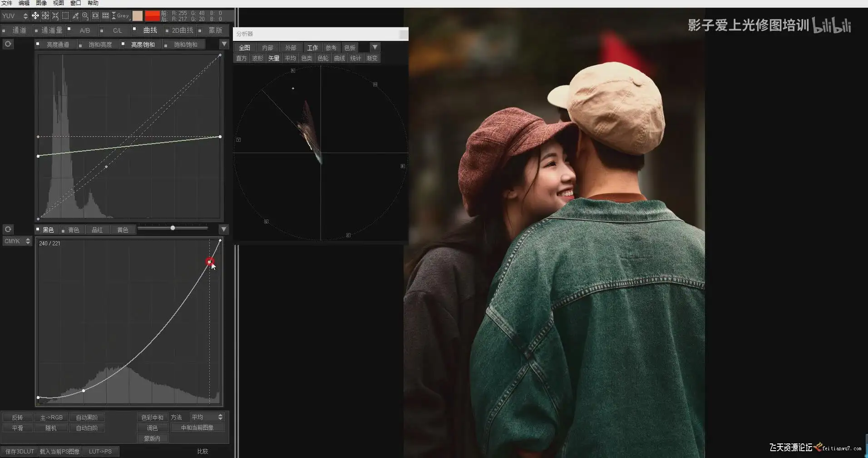Image resolution: width=868 pixels, height=458 pixels.
Task: Expand the analyzer panel options arrow
Action: pyautogui.click(x=375, y=47)
